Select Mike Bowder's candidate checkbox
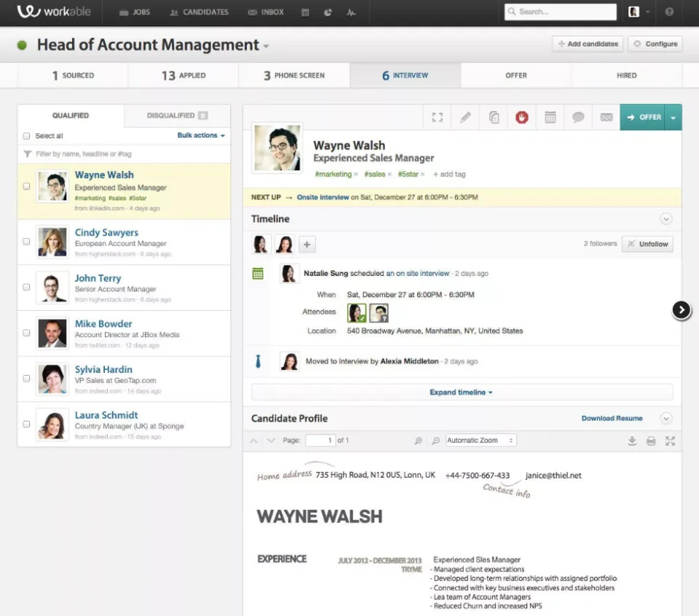The height and width of the screenshot is (616, 699). coord(26,333)
